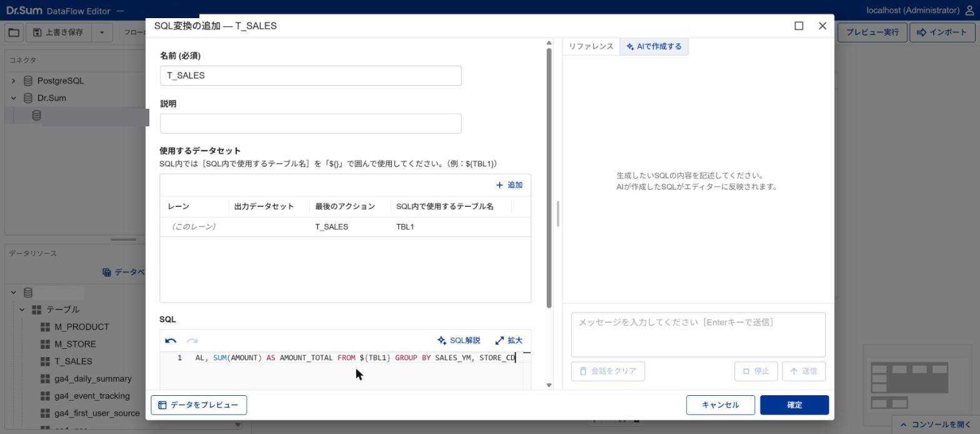This screenshot has width=980, height=434.
Task: Maximize the SQL変換の追加 dialog
Action: 799,26
